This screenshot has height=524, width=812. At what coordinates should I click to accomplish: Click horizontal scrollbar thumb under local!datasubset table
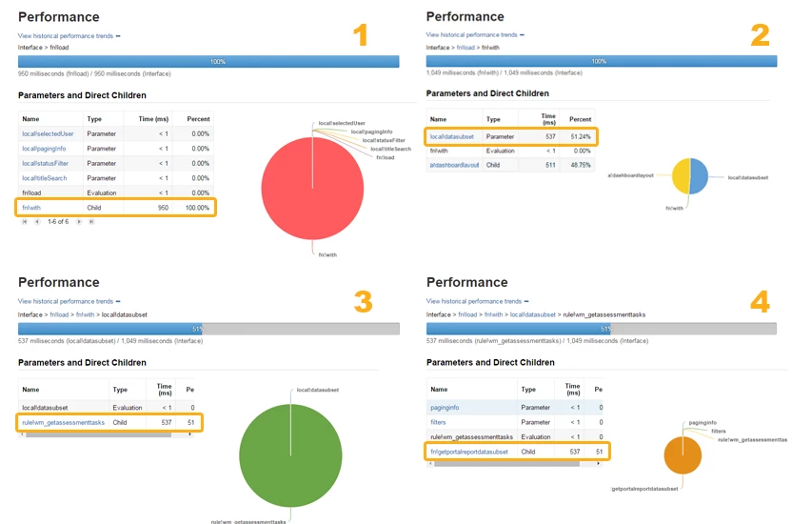click(98, 434)
